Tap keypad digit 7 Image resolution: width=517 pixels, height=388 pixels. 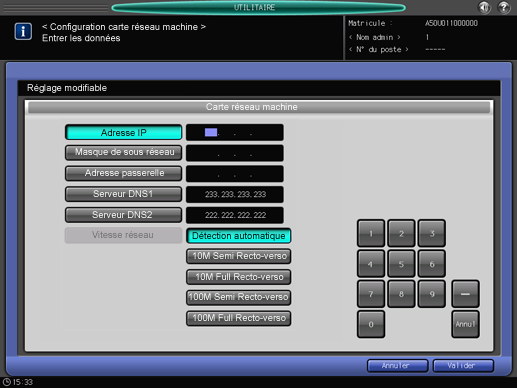371,294
